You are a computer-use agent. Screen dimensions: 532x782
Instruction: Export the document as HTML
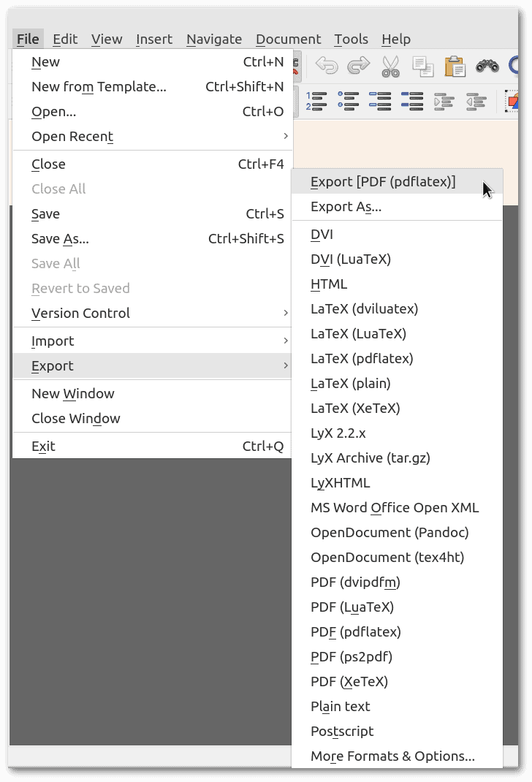pyautogui.click(x=329, y=284)
